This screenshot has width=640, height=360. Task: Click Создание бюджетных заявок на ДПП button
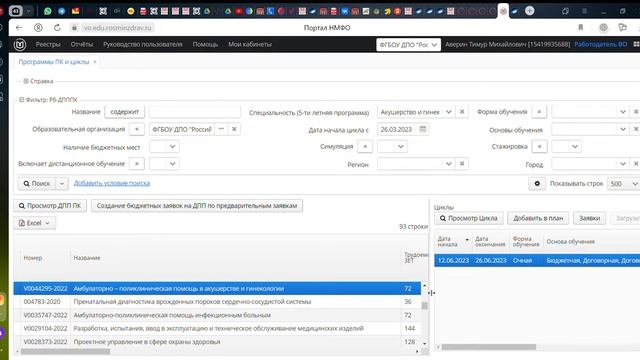tap(197, 206)
